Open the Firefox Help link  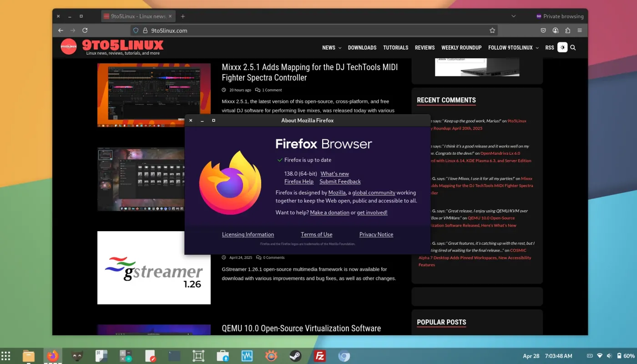click(299, 182)
